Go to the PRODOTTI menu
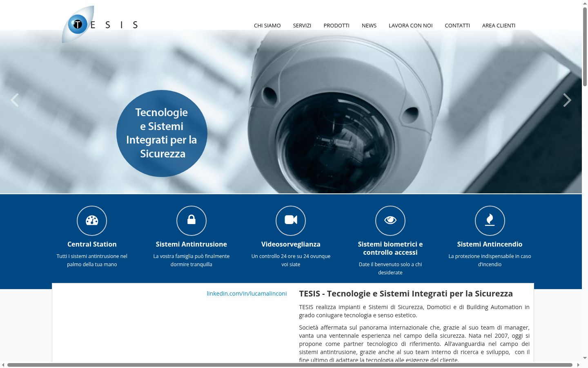The height and width of the screenshot is (368, 588). (x=336, y=25)
